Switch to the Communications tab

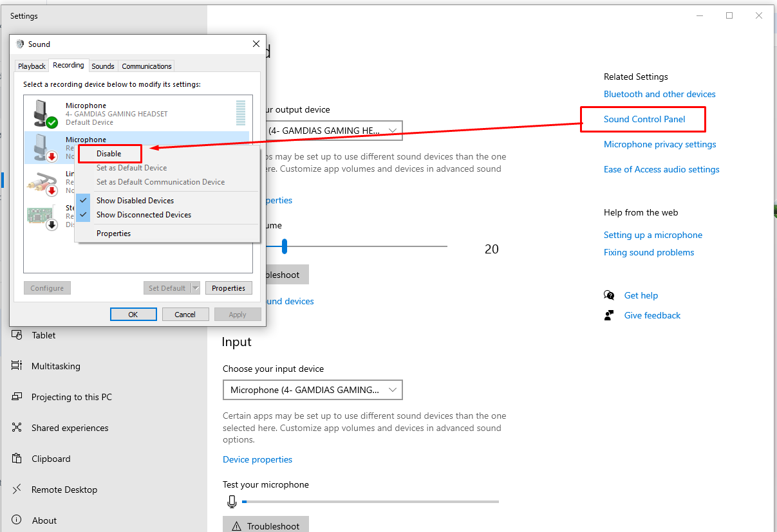click(147, 66)
